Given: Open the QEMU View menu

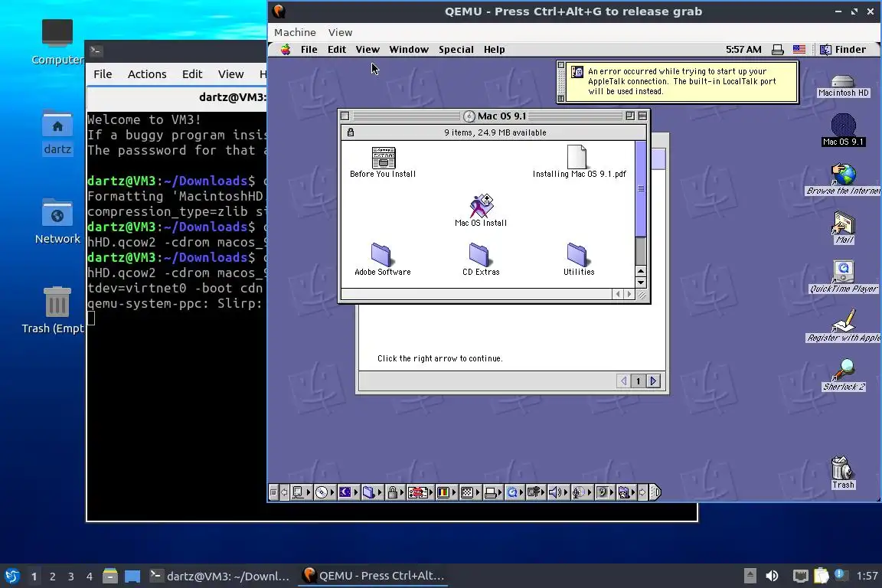Looking at the screenshot, I should tap(340, 33).
